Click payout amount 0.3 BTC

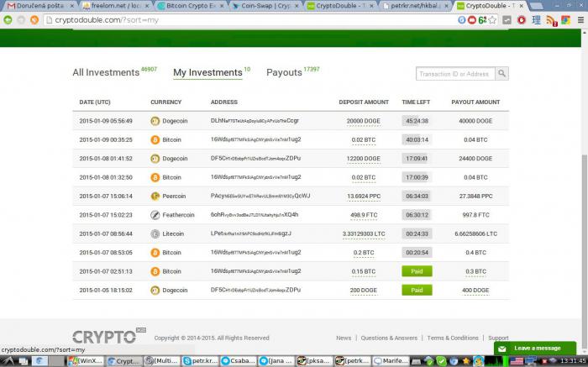pos(475,271)
